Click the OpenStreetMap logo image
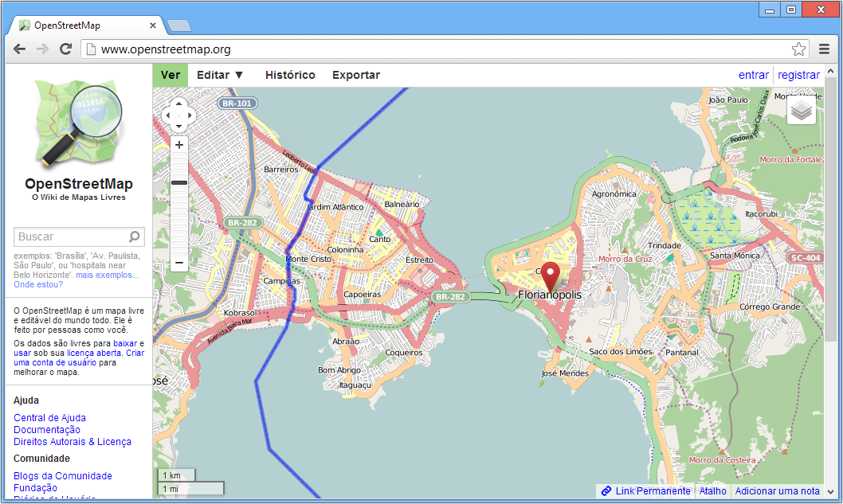The width and height of the screenshot is (843, 504). click(x=79, y=123)
